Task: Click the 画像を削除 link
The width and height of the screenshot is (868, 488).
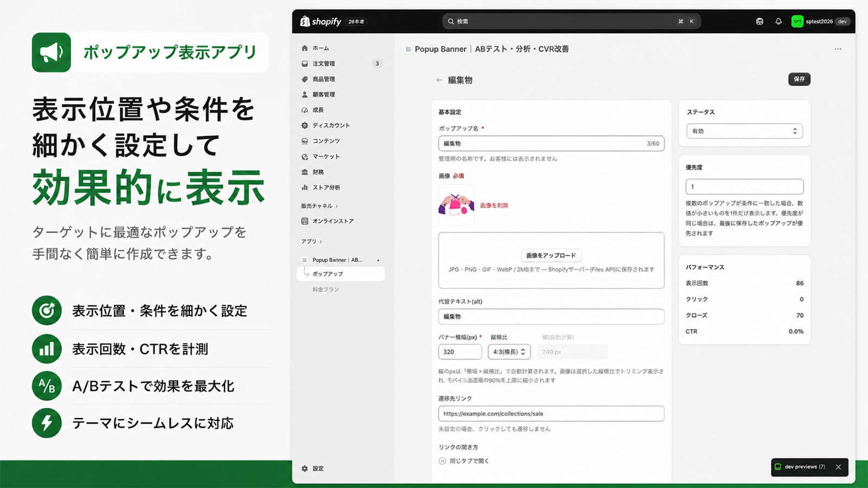Action: [x=494, y=206]
